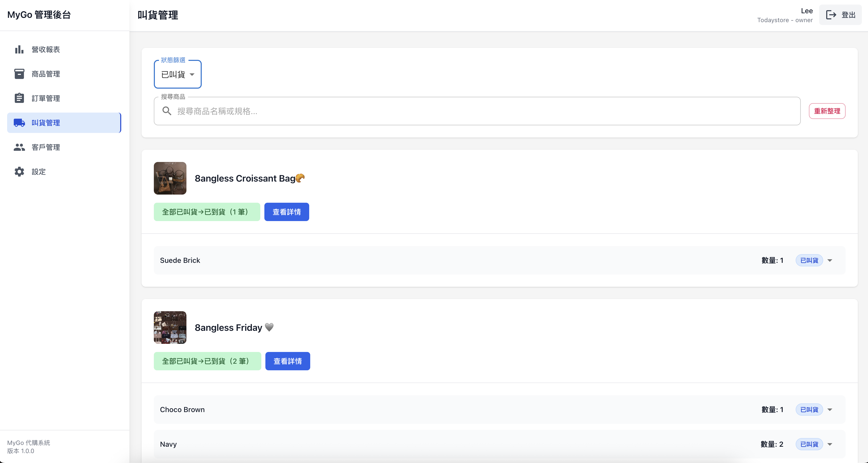Mark all Croissant Bag orders as arrived
Screen dimensions: 868x463
pos(207,212)
